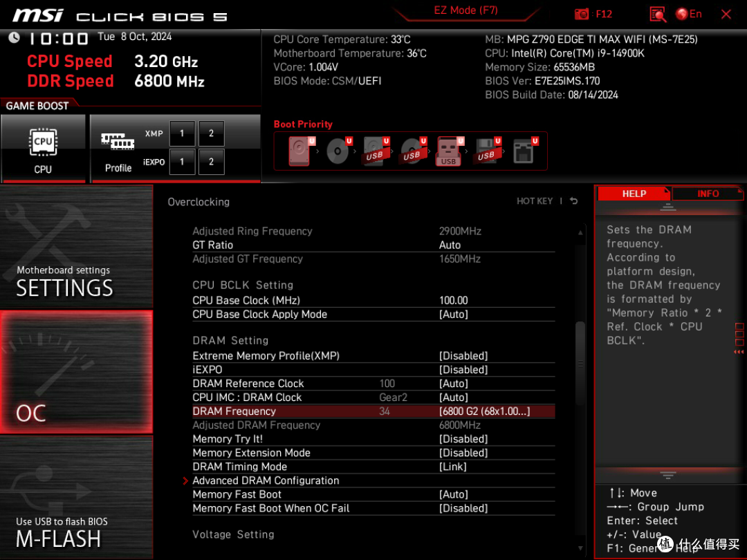
Task: Select the network boot device icon
Action: [525, 151]
